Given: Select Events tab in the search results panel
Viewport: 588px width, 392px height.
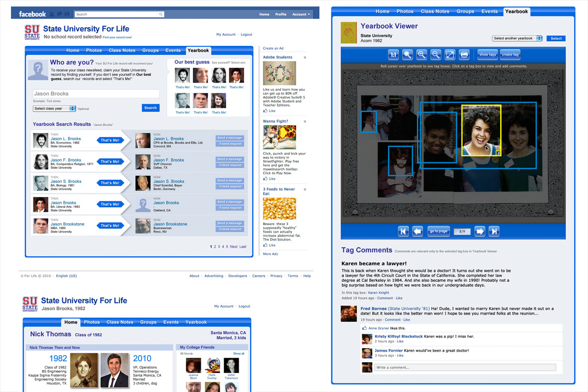Looking at the screenshot, I should click(x=173, y=50).
